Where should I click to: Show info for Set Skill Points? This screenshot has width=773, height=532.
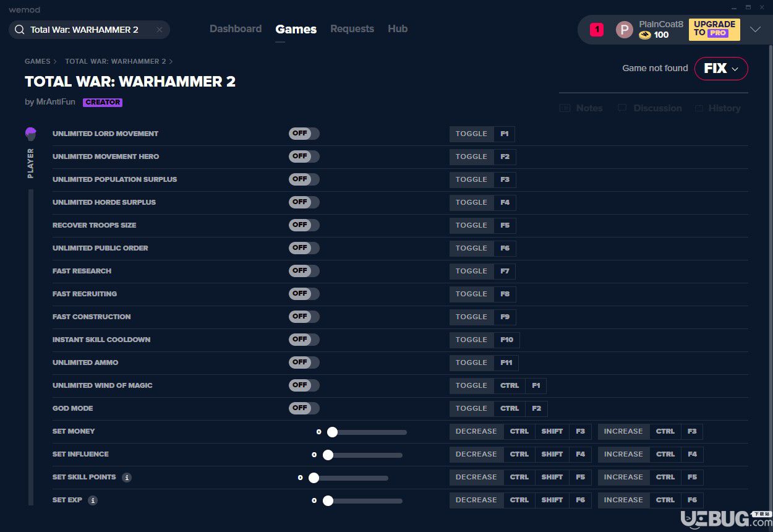(127, 478)
